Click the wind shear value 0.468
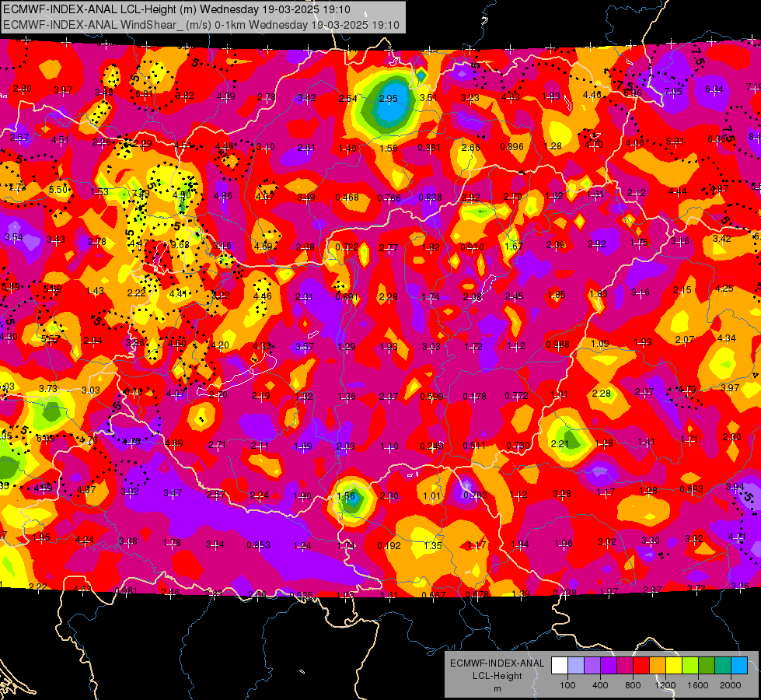Screen dimensions: 761x700 (347, 198)
